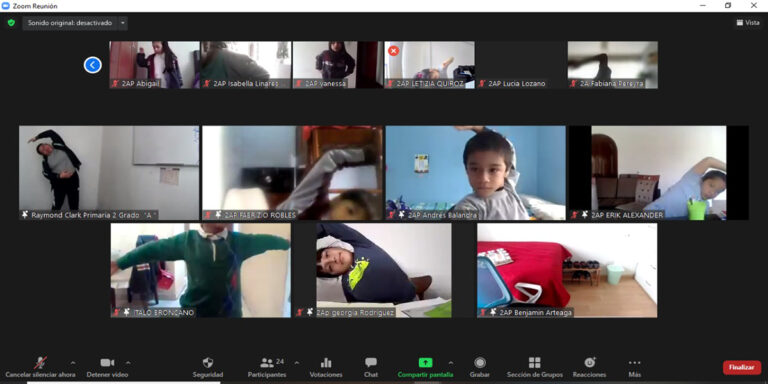Open the Más options menu

click(635, 367)
